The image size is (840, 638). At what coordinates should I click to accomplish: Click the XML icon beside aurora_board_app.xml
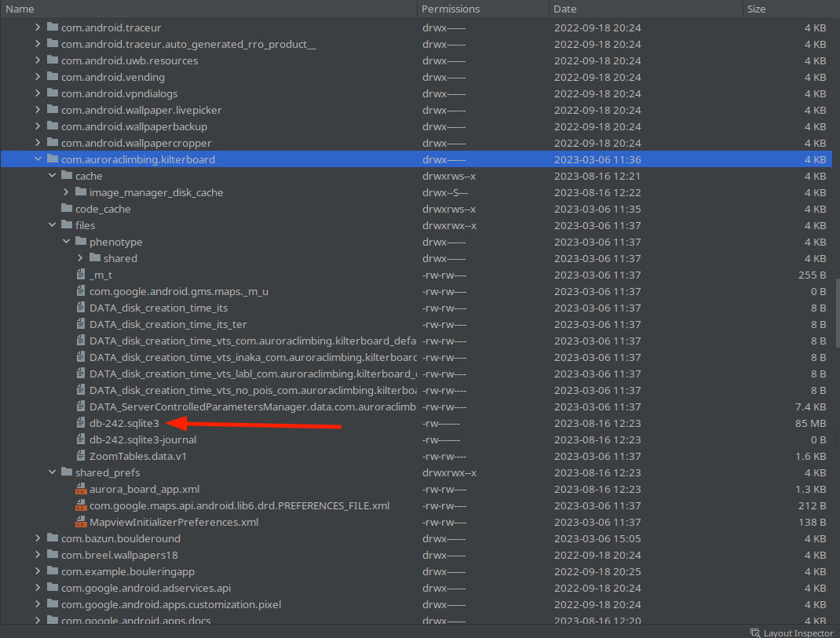80,489
